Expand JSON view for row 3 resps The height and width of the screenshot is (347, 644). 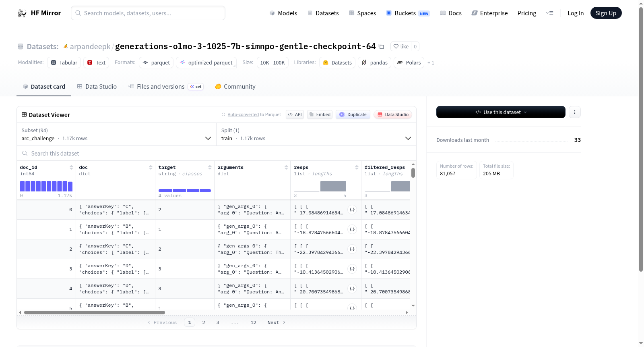tap(352, 269)
